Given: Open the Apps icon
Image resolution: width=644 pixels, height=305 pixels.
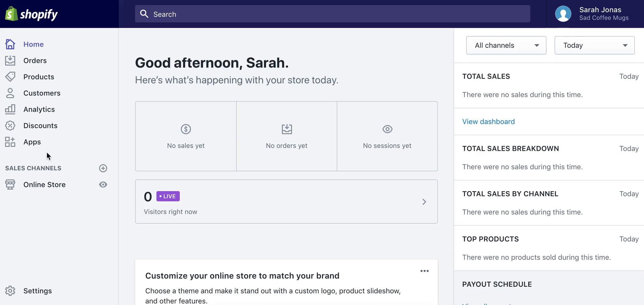Looking at the screenshot, I should pyautogui.click(x=10, y=142).
